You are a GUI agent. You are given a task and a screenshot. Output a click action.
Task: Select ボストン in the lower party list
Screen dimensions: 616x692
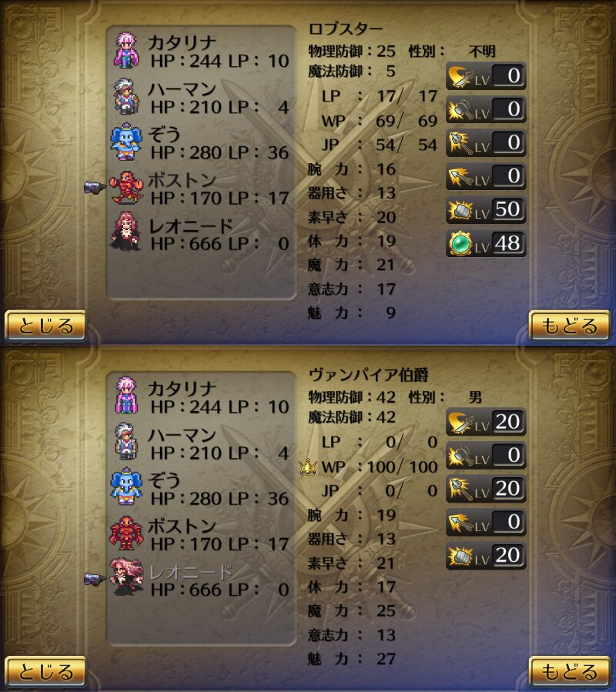pos(202,534)
